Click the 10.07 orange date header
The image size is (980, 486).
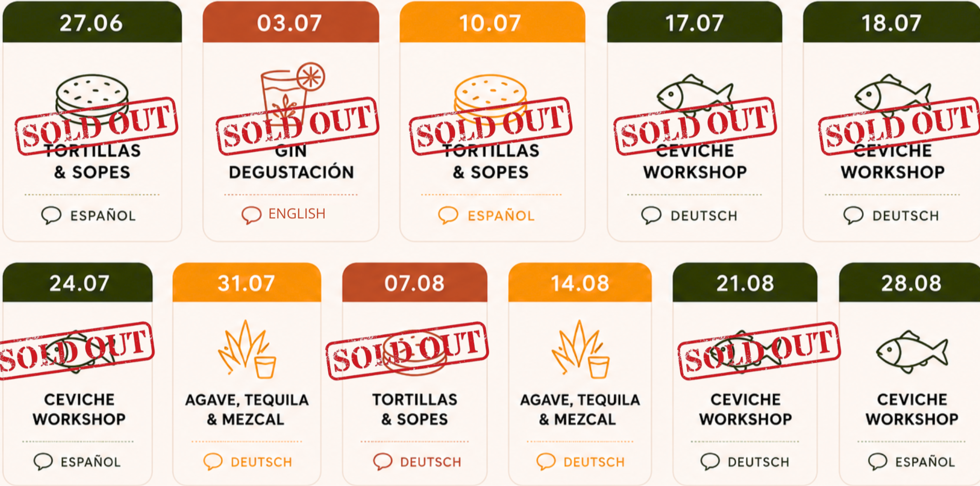point(492,22)
